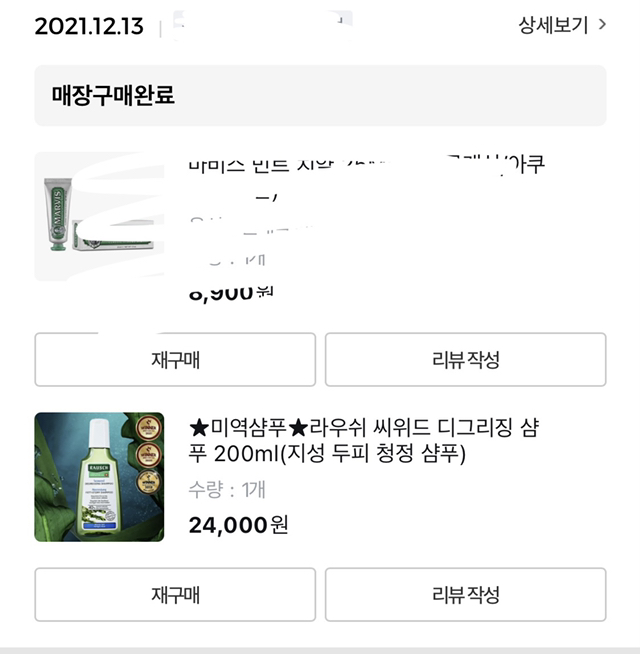The height and width of the screenshot is (654, 640).
Task: Open the Marvis toothpaste product thumbnail
Action: [99, 216]
